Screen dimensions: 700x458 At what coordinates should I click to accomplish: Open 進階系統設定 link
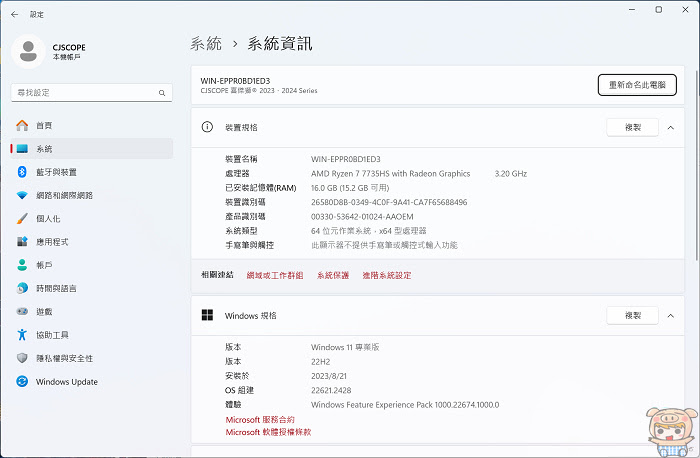point(387,275)
